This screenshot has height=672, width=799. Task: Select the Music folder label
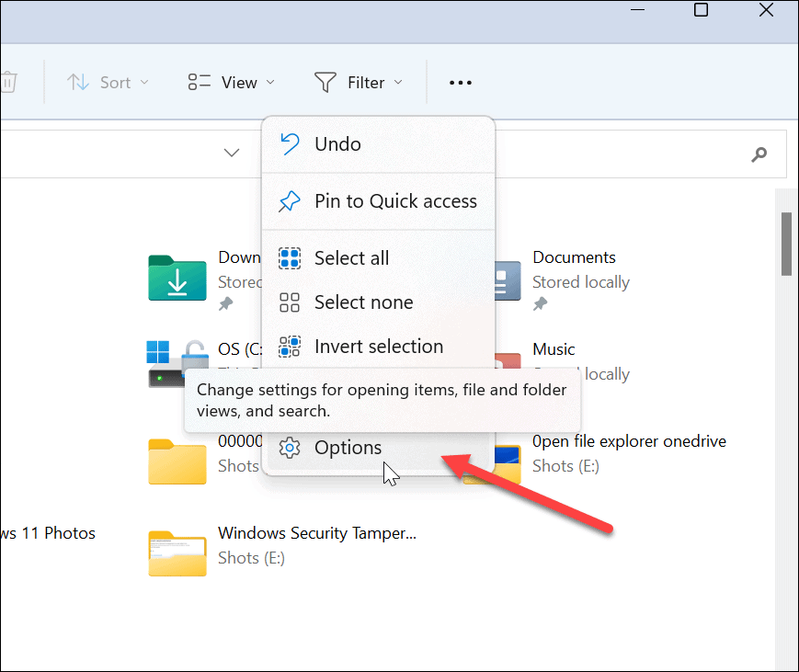(x=554, y=349)
